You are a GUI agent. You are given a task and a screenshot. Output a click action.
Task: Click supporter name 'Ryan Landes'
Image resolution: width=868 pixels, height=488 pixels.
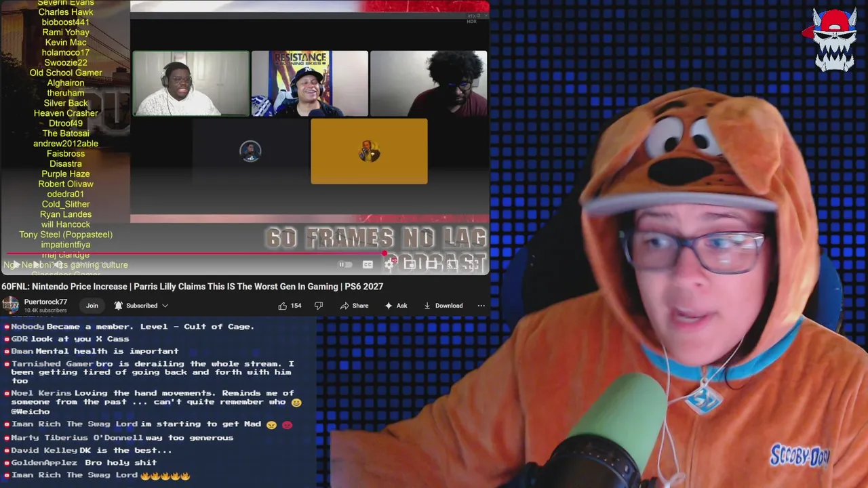pyautogui.click(x=66, y=214)
